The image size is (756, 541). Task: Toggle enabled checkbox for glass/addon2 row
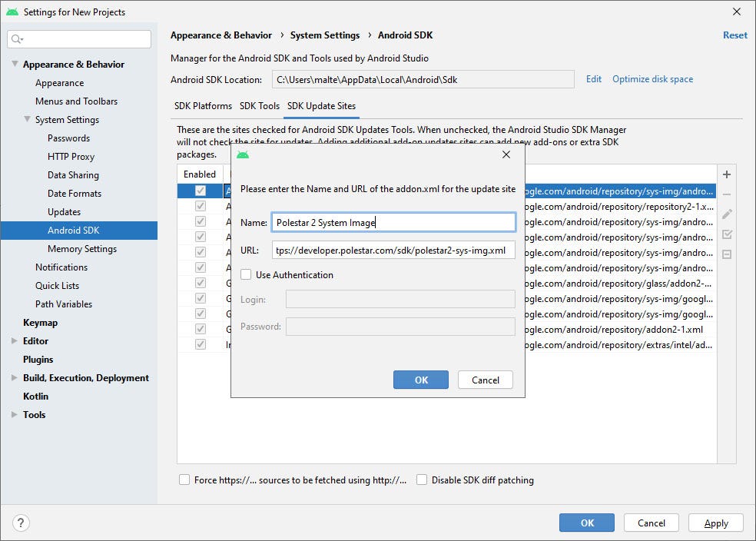(200, 283)
